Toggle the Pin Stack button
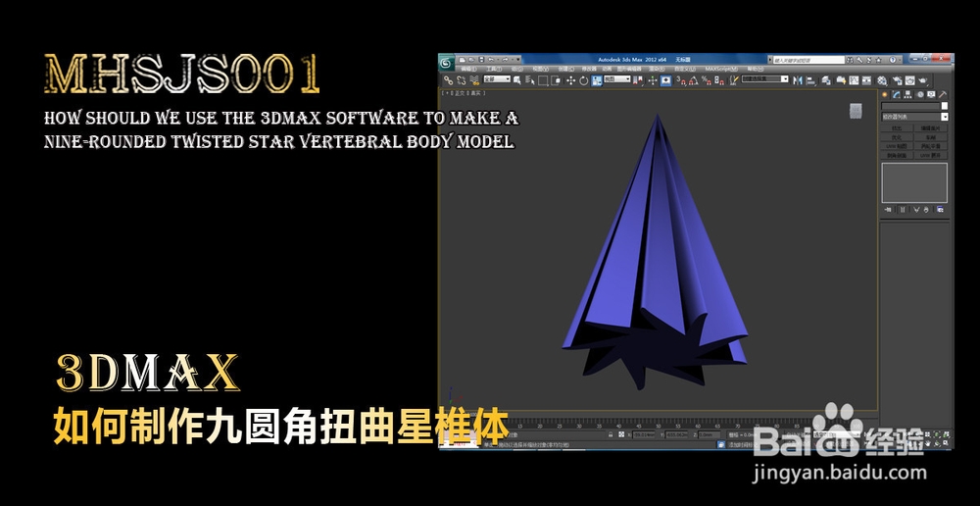The width and height of the screenshot is (980, 506). pos(888,210)
